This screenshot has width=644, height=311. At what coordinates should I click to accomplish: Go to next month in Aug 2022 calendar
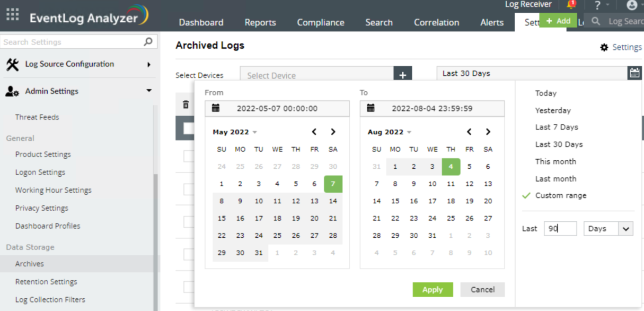pyautogui.click(x=488, y=132)
